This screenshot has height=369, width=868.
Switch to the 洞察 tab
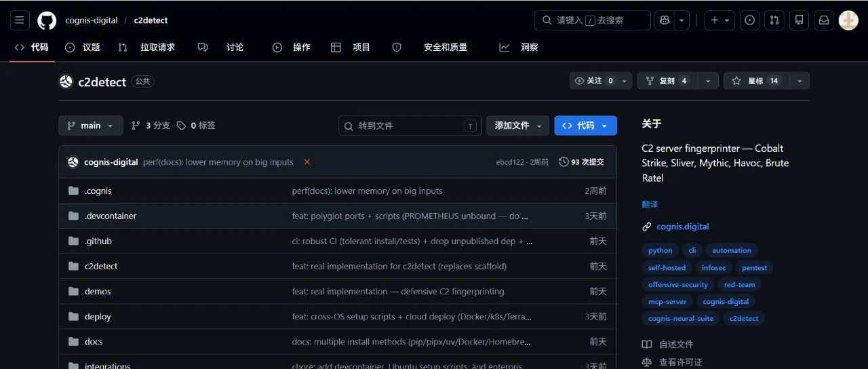pos(519,47)
